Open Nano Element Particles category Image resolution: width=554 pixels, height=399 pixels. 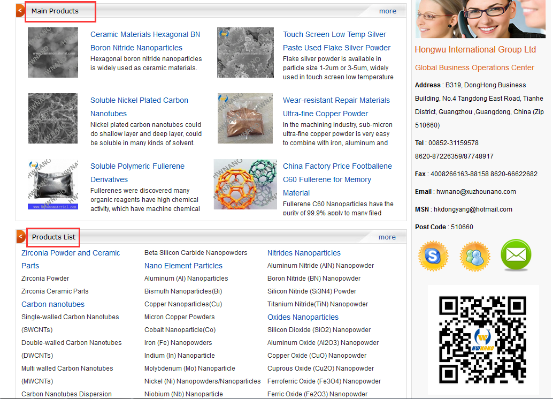[183, 266]
